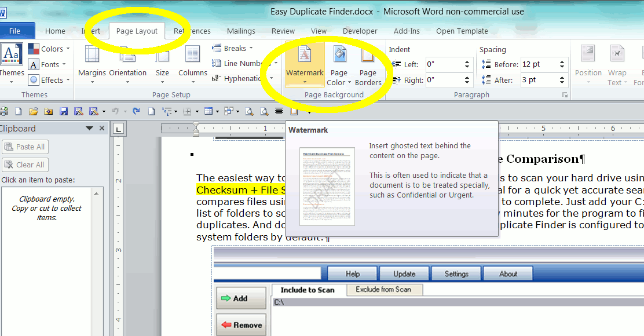Click the Open folder icon in toolbar
The image size is (644, 336).
click(x=34, y=111)
